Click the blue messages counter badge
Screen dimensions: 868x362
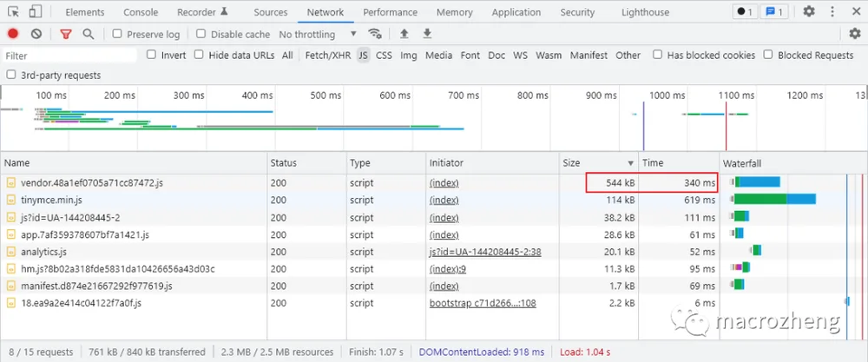pos(774,11)
